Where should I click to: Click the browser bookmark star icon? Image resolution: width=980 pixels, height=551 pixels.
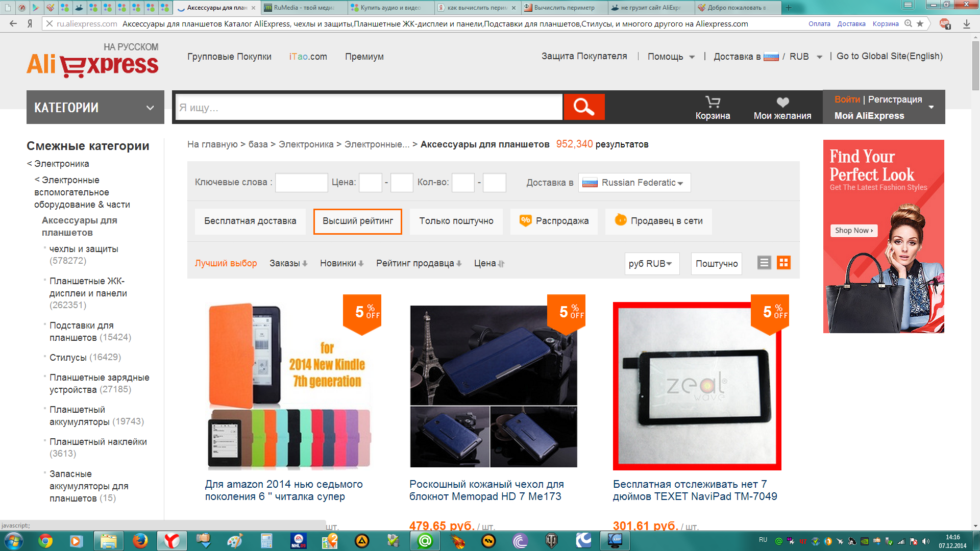(x=920, y=23)
